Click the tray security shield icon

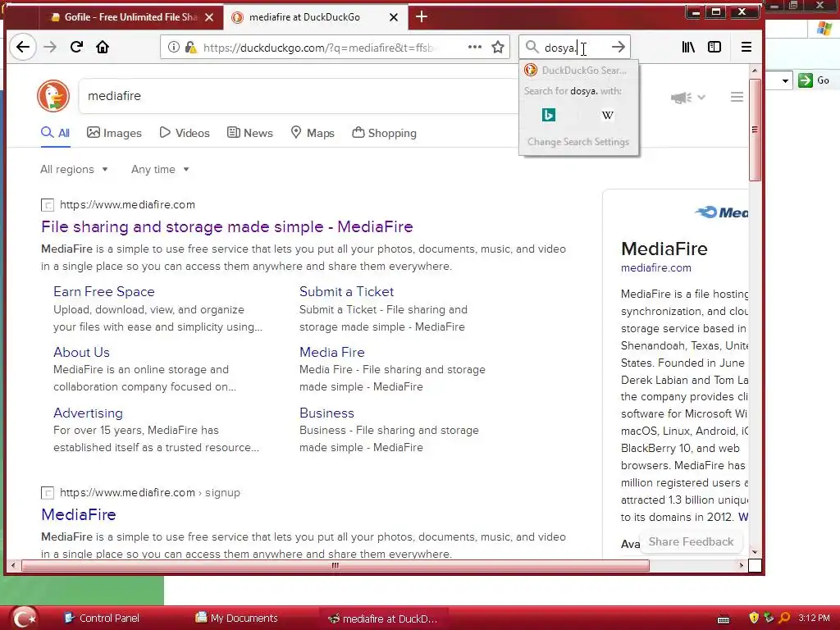pos(754,618)
